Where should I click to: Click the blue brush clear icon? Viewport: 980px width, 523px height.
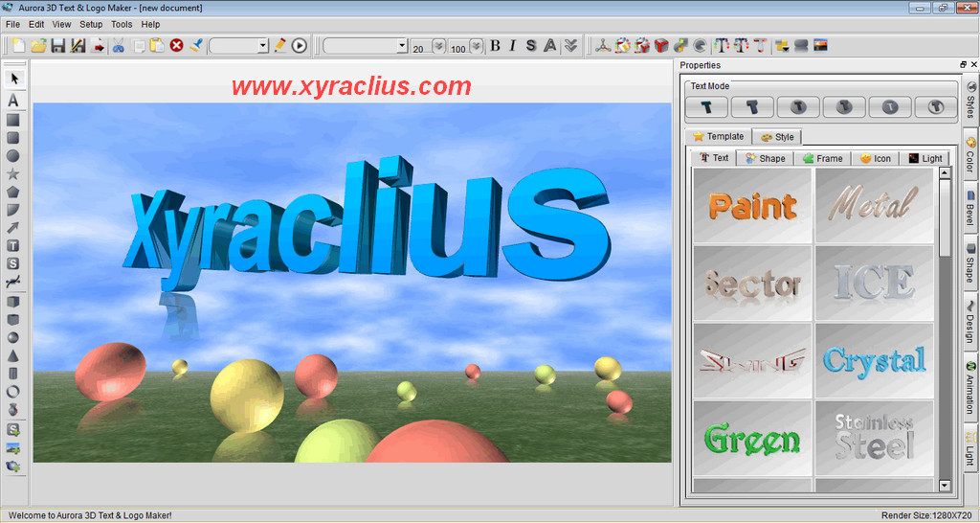coord(196,46)
